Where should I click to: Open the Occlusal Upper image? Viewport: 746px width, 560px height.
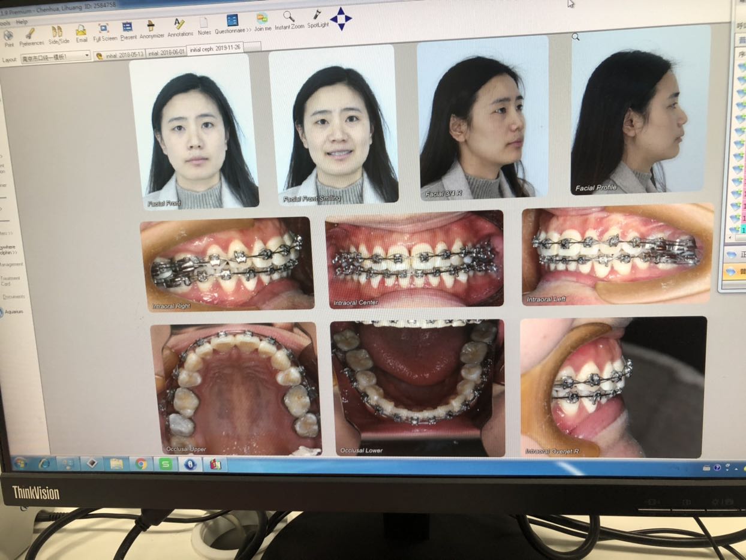point(236,389)
